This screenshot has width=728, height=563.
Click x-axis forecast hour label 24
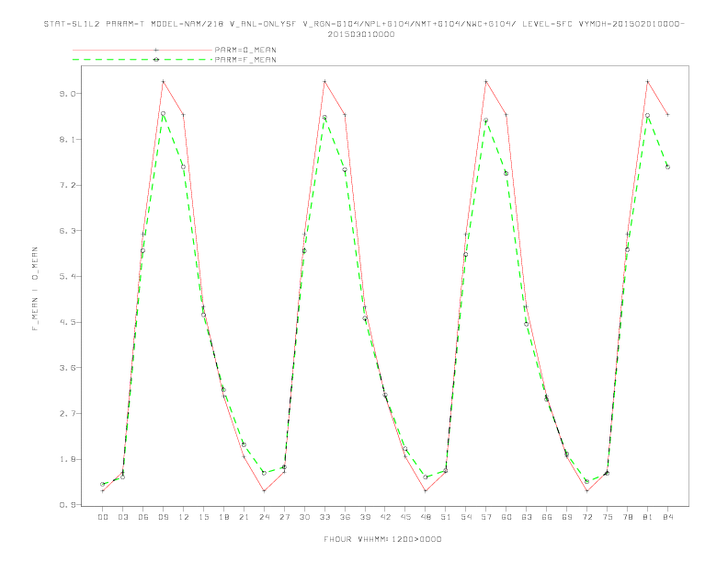pos(264,517)
